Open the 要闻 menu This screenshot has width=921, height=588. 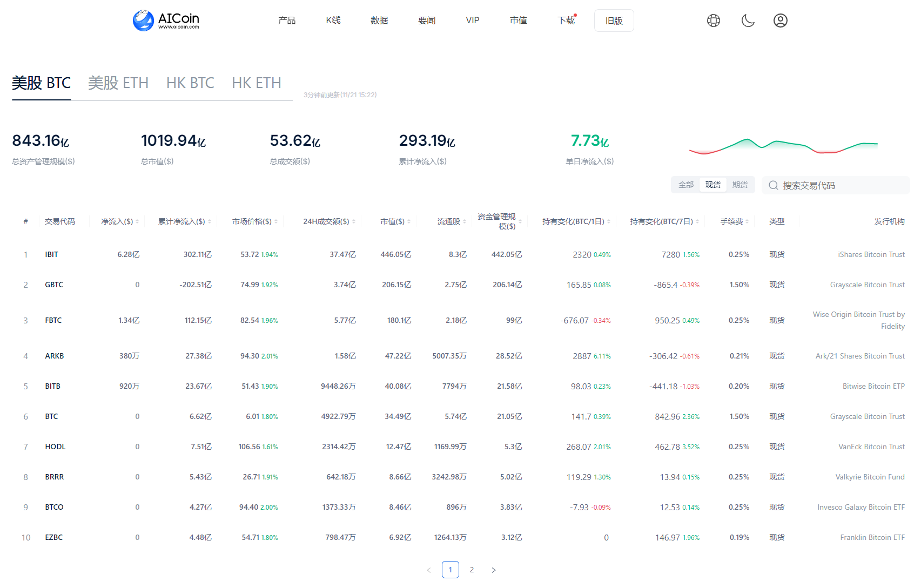(x=427, y=21)
